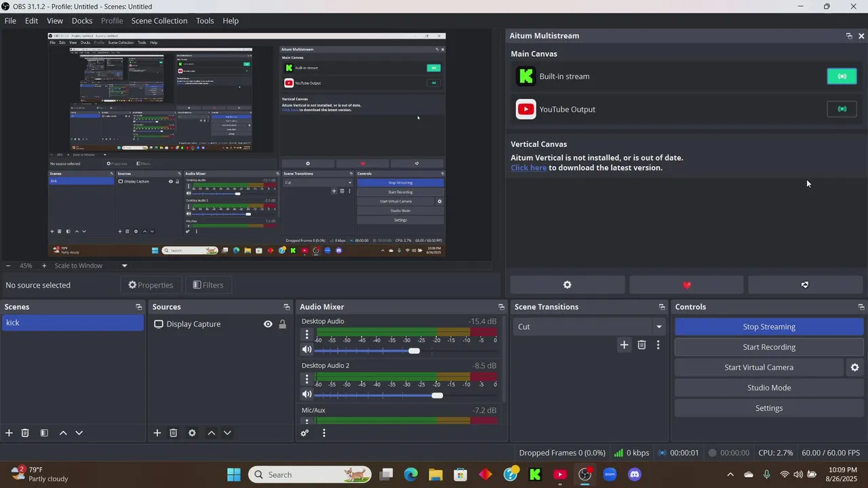Move source down arrow
The width and height of the screenshot is (868, 488).
coord(227,432)
